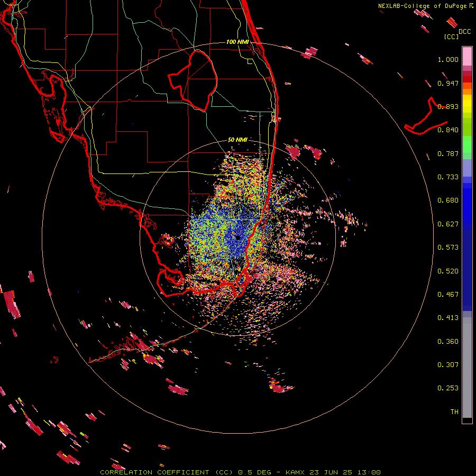Click the Lake Okeechobee outline on the map
The width and height of the screenshot is (476, 476).
tap(193, 80)
